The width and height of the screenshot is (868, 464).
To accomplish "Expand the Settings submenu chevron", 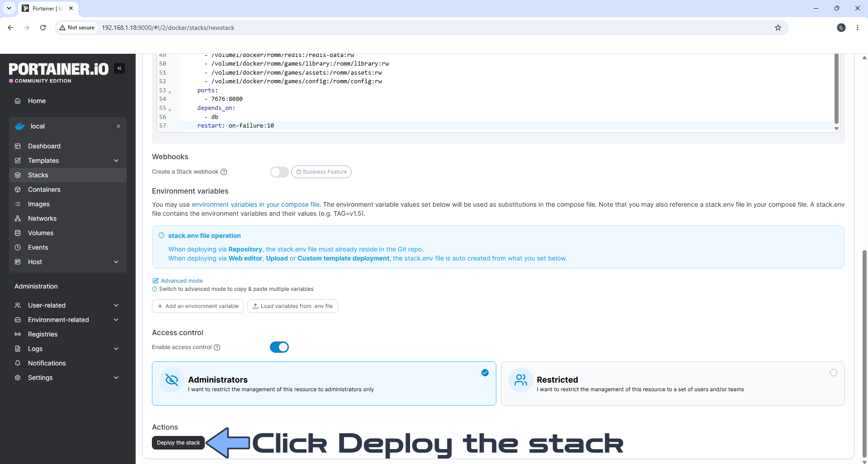I will [x=116, y=378].
